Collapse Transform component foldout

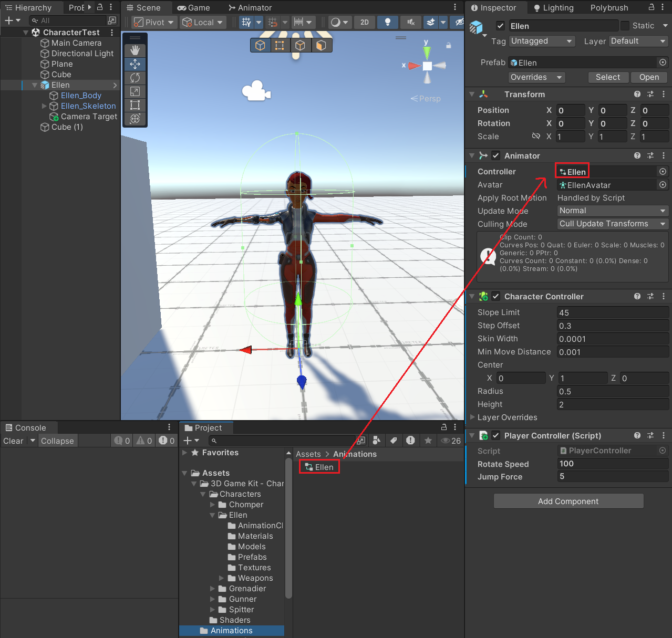coord(472,95)
